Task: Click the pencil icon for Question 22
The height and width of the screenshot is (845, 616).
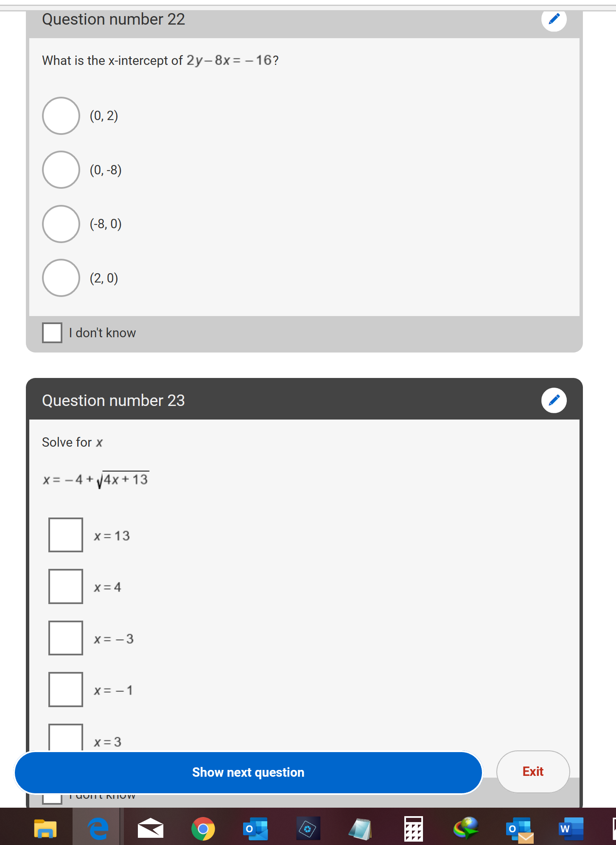Action: coord(554,19)
